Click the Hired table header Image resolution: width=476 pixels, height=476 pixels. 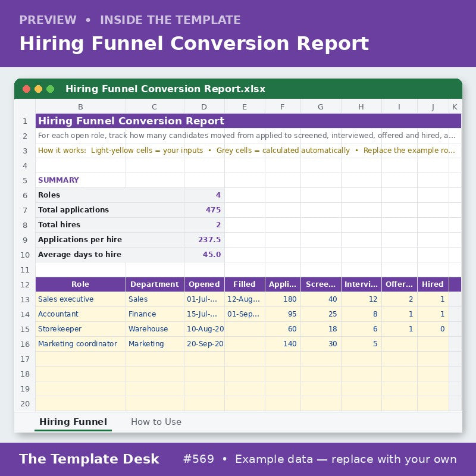coord(433,284)
